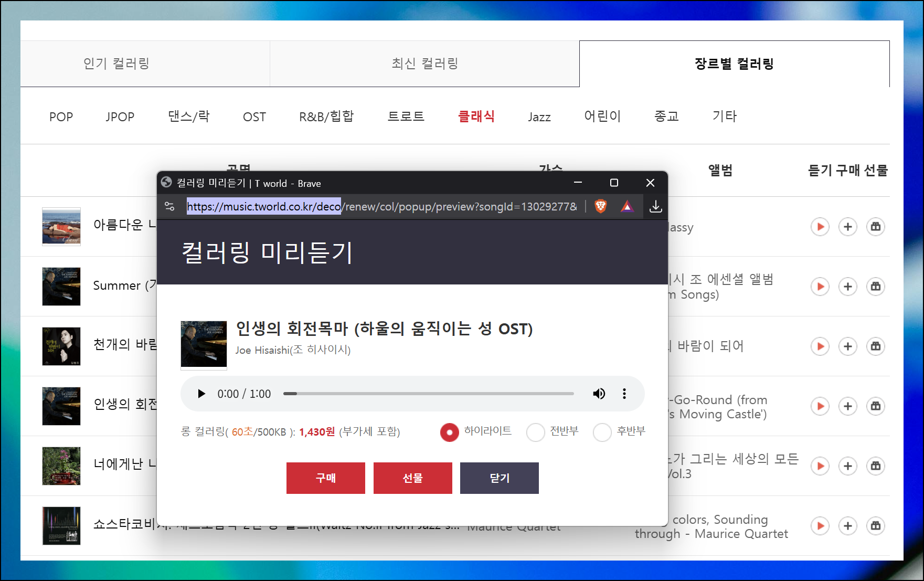Screen dimensions: 924x581
Task: Maximize the 컬러링 미리듣기 popup window
Action: [614, 183]
